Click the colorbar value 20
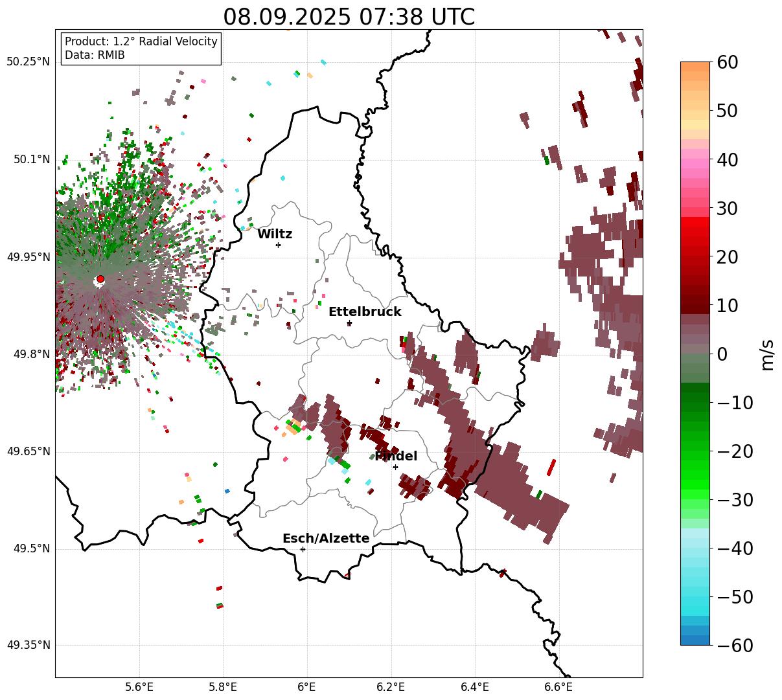 pyautogui.click(x=726, y=257)
